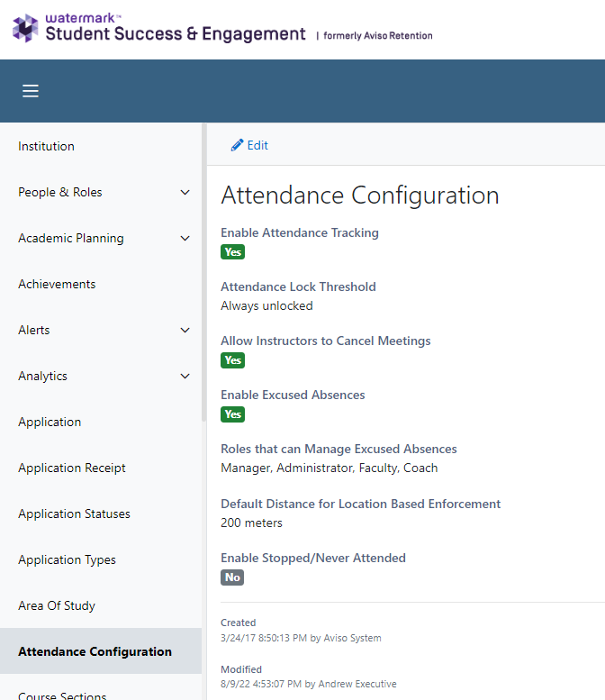Click the Edit pencil link
This screenshot has width=605, height=700.
[249, 145]
